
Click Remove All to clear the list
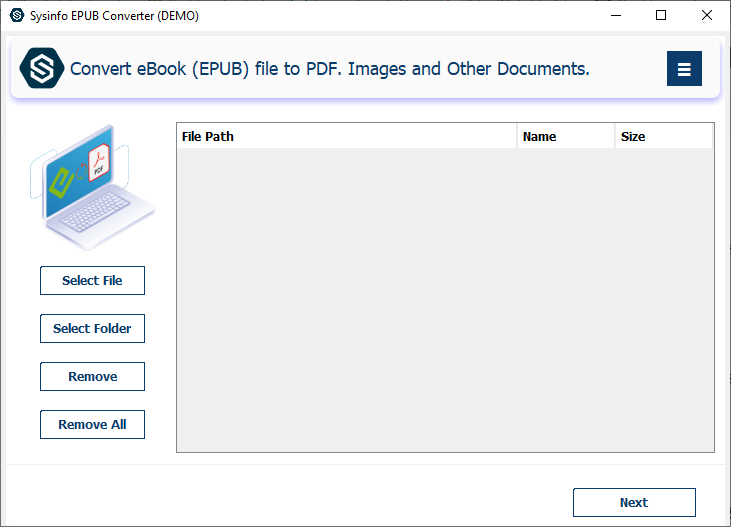click(x=92, y=425)
